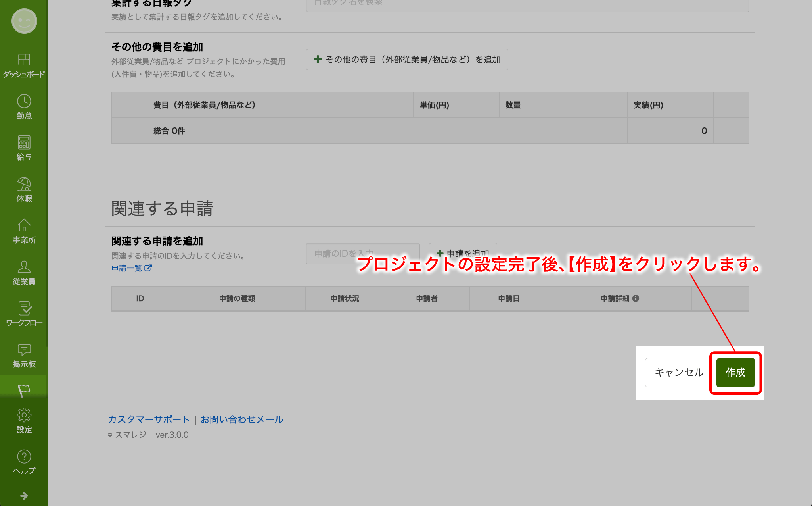Image resolution: width=812 pixels, height=506 pixels.
Task: Open the 事業所 house icon
Action: click(24, 226)
